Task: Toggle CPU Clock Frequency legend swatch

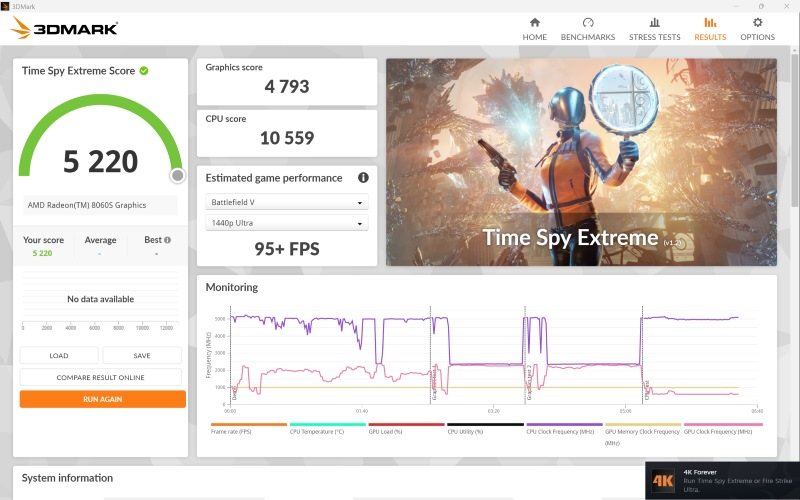Action: click(564, 424)
